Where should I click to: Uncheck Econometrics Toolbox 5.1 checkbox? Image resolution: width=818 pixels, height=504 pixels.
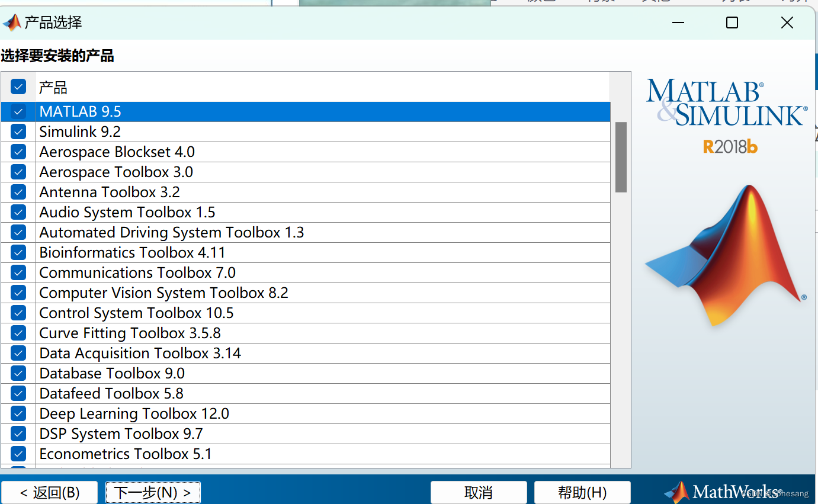click(x=18, y=454)
